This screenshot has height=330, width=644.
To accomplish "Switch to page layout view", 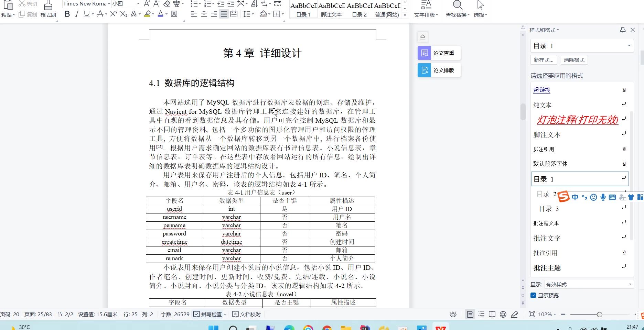I will tap(470, 314).
